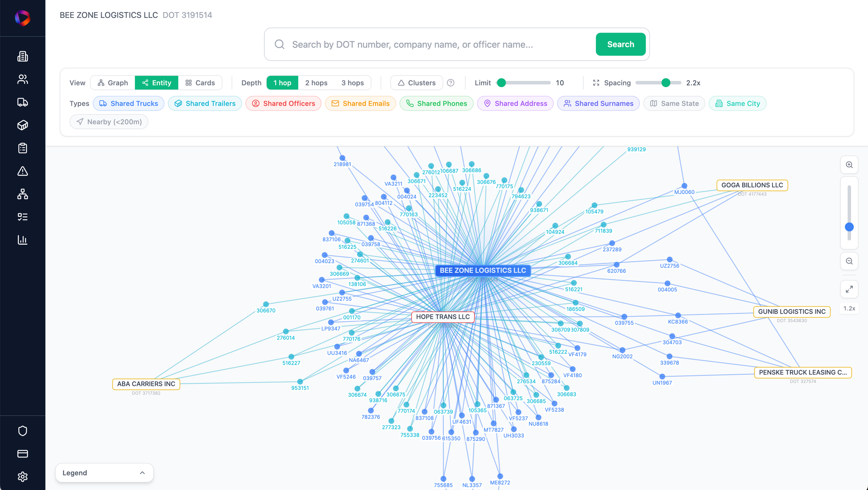868x490 pixels.
Task: Enable the Nearby (<200m) filter
Action: click(x=109, y=122)
